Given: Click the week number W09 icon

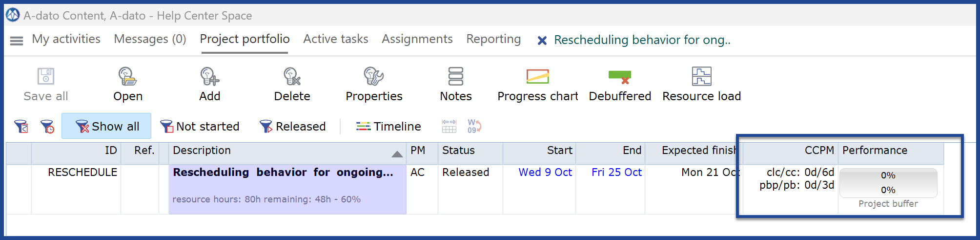Looking at the screenshot, I should tap(474, 126).
